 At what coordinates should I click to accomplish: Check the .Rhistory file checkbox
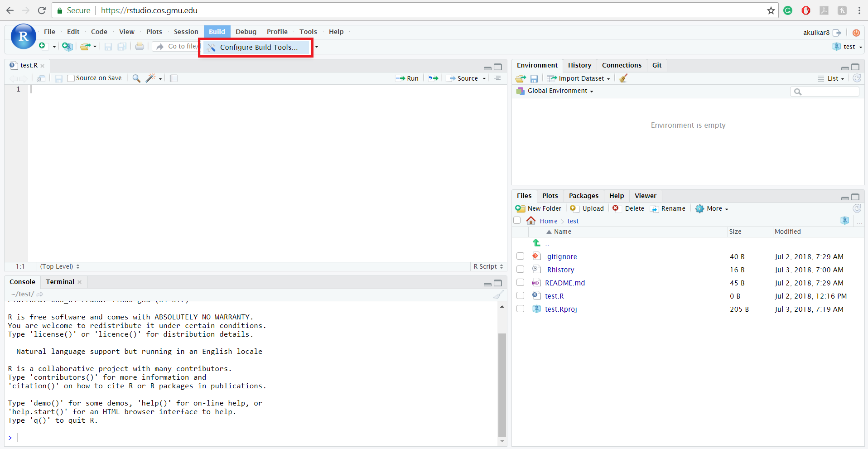520,270
